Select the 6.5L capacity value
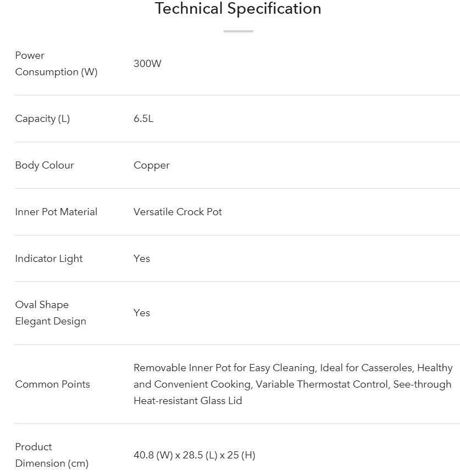Image resolution: width=460 pixels, height=476 pixels. 143,119
